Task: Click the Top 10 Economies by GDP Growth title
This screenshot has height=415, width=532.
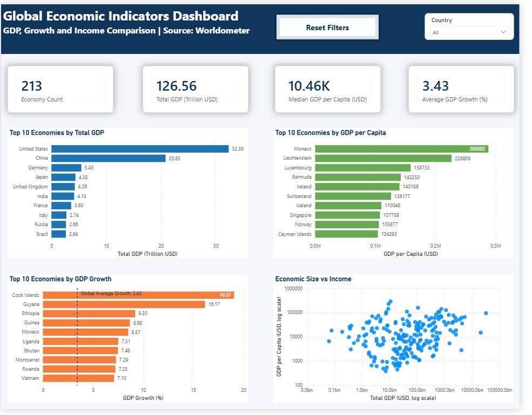Action: coord(60,279)
